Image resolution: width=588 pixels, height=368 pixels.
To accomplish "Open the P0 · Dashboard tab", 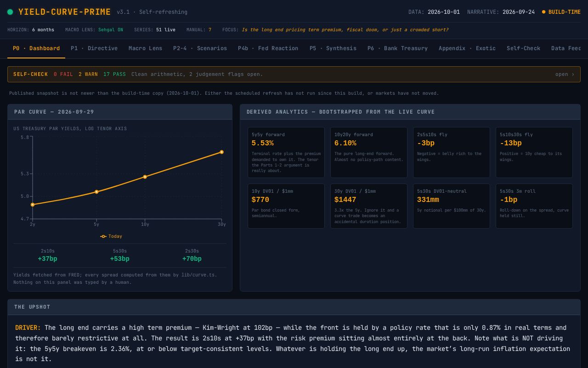I will coord(36,48).
